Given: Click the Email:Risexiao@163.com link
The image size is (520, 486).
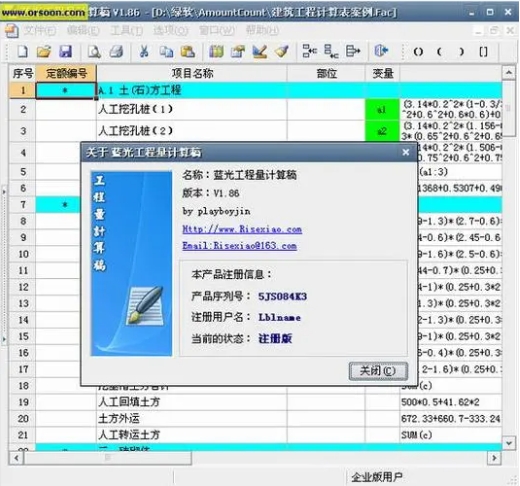Looking at the screenshot, I should [x=239, y=246].
